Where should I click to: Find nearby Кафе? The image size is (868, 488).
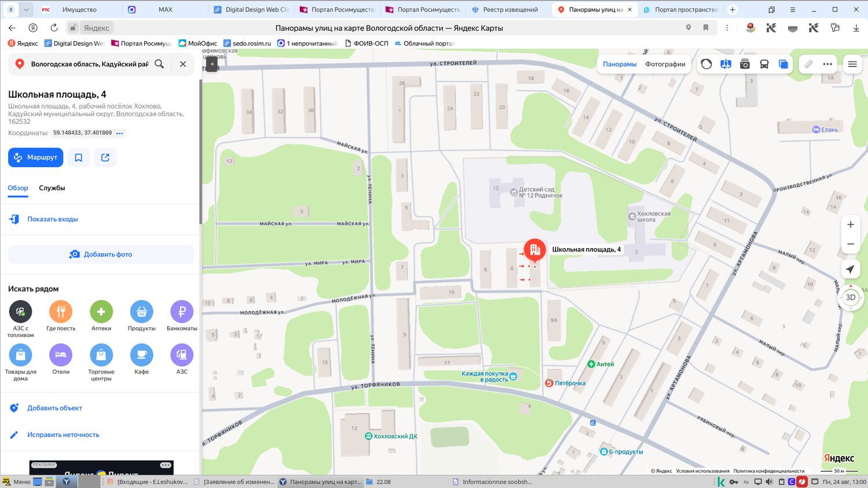click(x=142, y=359)
